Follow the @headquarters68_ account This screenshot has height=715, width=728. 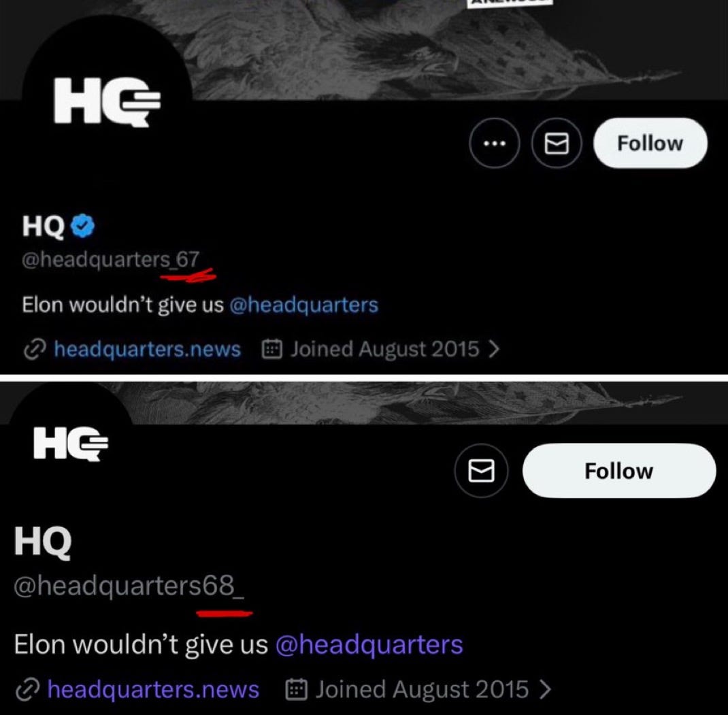point(619,470)
